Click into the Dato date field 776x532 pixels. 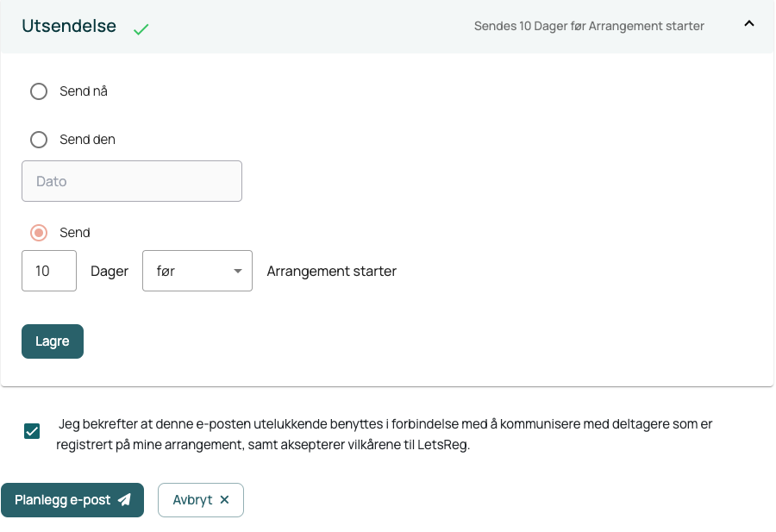click(x=132, y=181)
